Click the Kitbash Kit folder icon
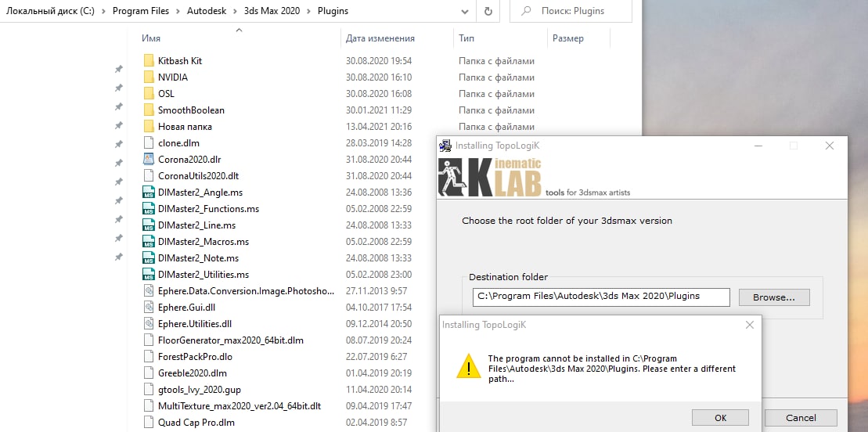 (149, 60)
